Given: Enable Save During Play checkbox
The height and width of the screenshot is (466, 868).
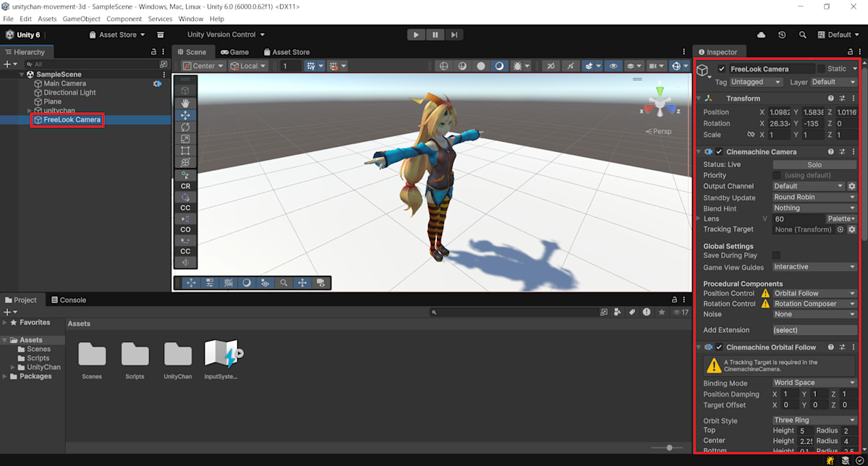Looking at the screenshot, I should tap(777, 255).
